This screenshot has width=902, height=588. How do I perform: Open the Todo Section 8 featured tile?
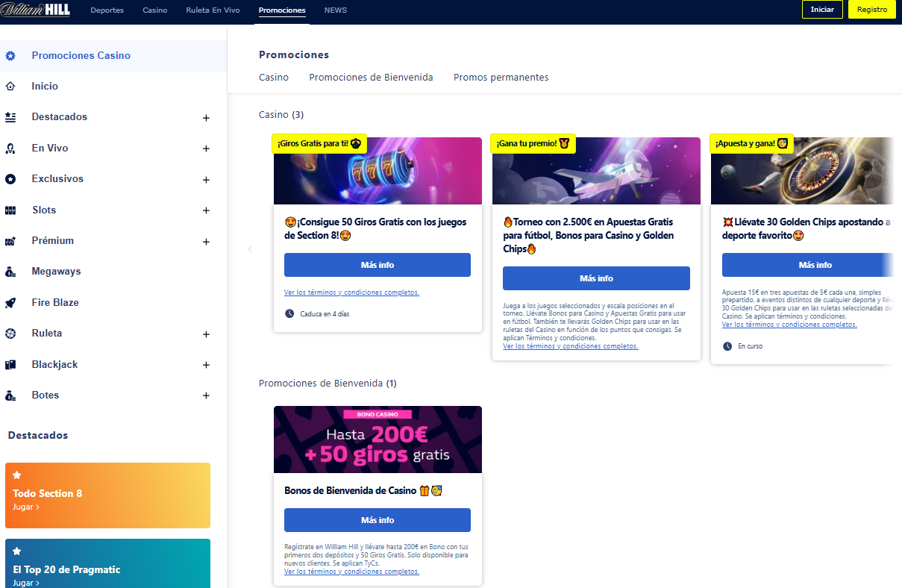point(107,495)
